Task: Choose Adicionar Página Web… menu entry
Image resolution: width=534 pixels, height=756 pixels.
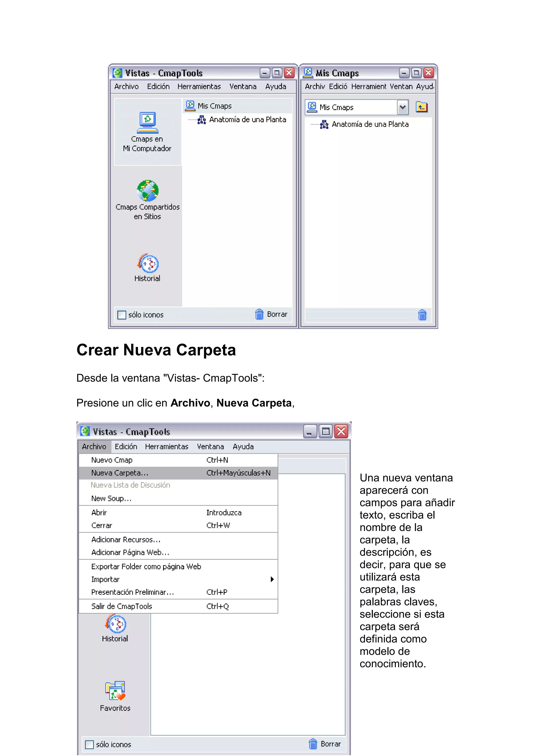Action: (x=178, y=553)
